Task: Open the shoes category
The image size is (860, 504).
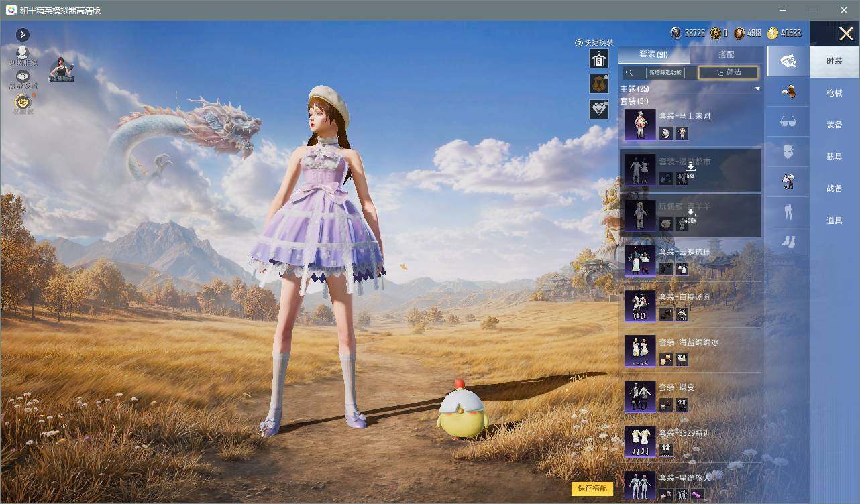Action: click(x=788, y=241)
